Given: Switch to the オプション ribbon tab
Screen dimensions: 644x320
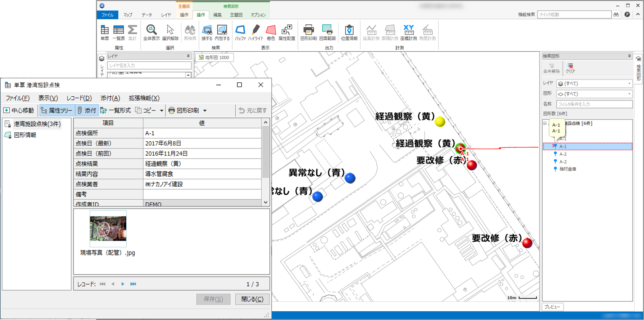Looking at the screenshot, I should [258, 15].
